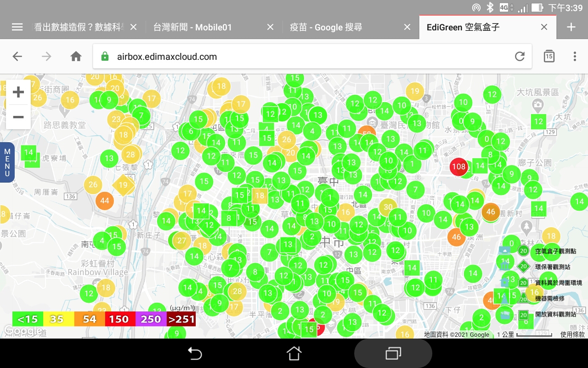Image resolution: width=588 pixels, height=368 pixels.
Task: Reload the airbox page
Action: point(520,57)
